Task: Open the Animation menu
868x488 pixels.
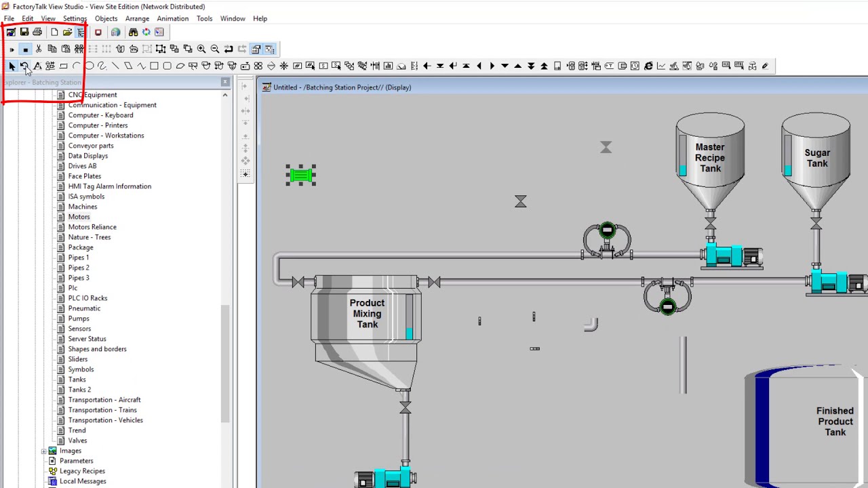Action: [x=173, y=18]
